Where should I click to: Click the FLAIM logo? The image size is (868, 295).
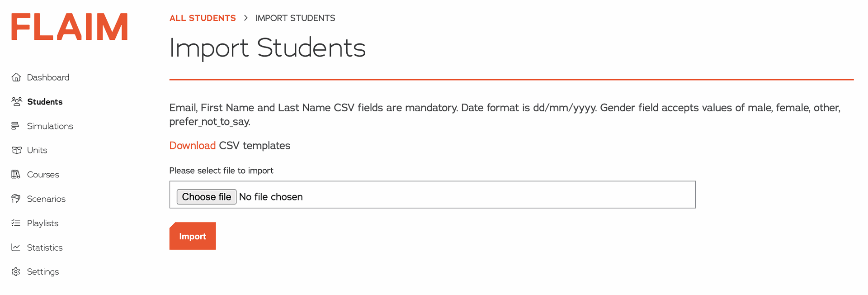point(70,27)
